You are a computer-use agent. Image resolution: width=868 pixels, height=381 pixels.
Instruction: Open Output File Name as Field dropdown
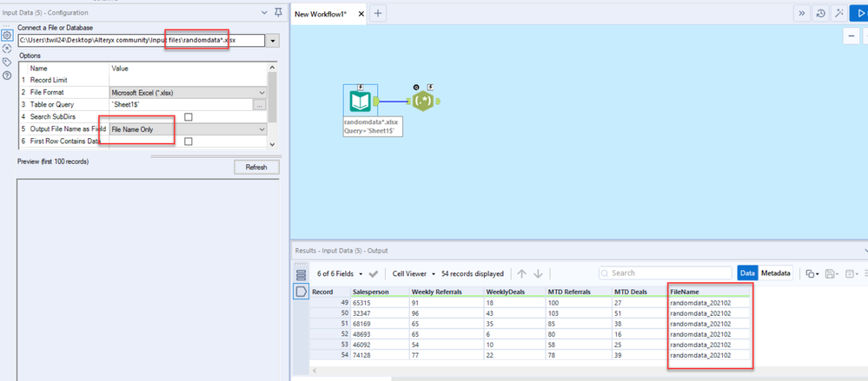(x=189, y=129)
